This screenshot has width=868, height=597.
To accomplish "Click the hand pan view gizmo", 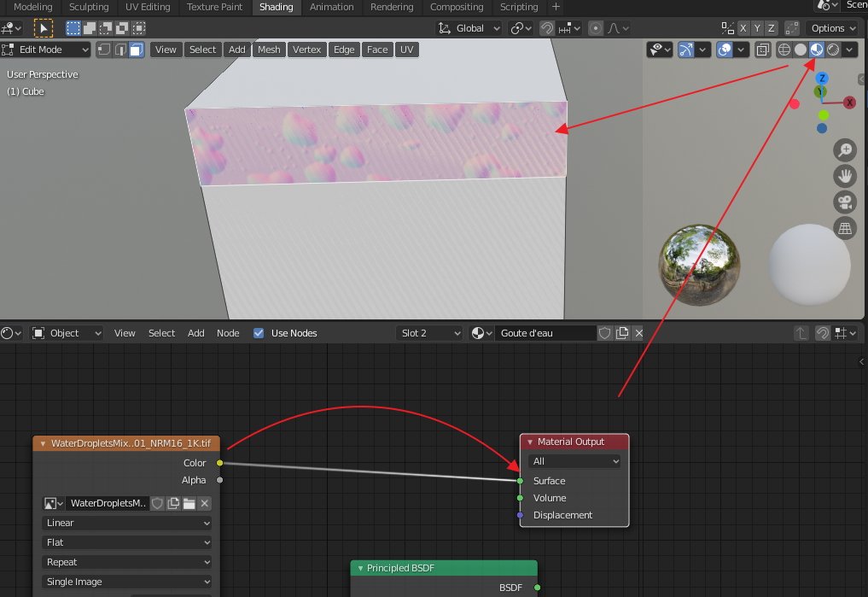I will pyautogui.click(x=845, y=177).
